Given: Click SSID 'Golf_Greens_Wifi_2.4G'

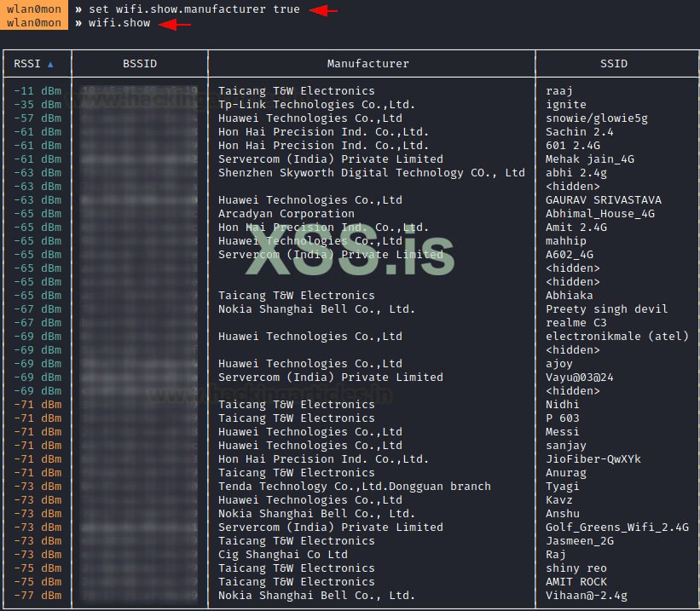Looking at the screenshot, I should (x=617, y=527).
